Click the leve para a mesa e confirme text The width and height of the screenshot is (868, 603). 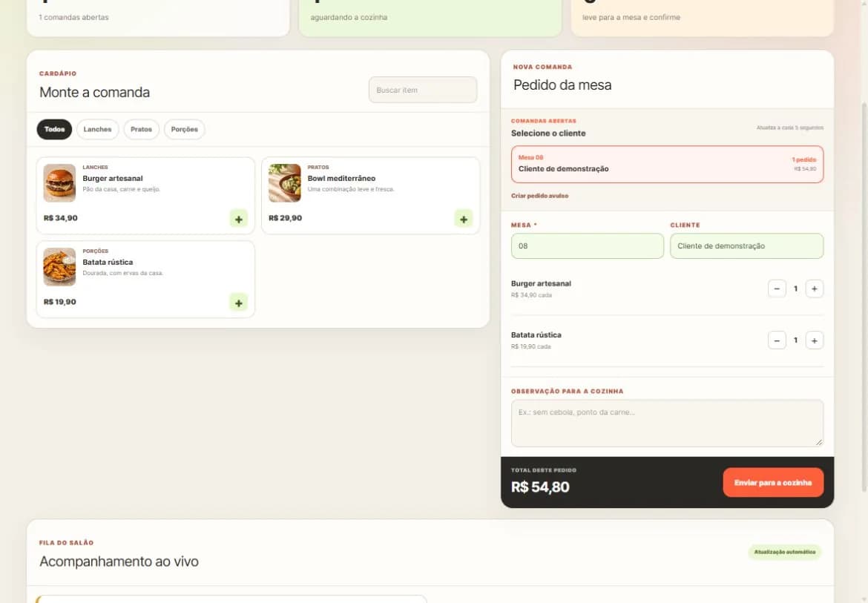(x=631, y=17)
